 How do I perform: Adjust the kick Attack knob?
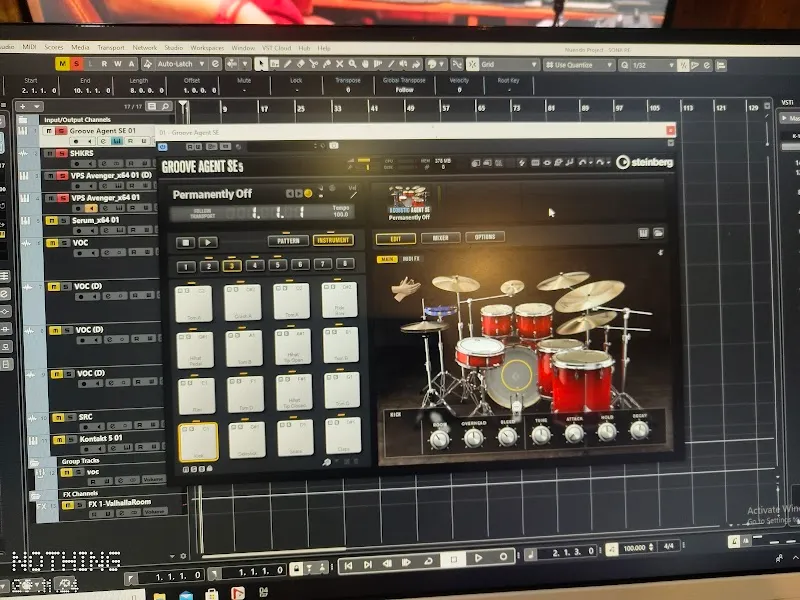[x=574, y=433]
